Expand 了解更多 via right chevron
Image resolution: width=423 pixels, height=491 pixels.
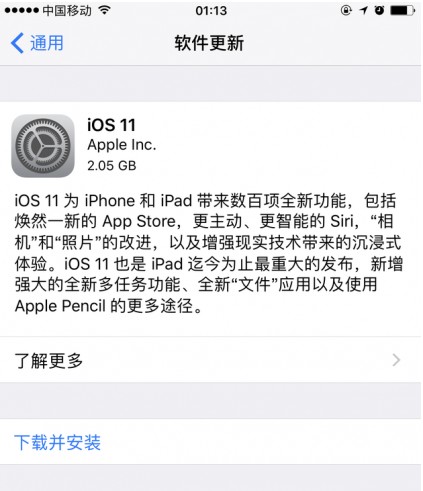[x=396, y=360]
